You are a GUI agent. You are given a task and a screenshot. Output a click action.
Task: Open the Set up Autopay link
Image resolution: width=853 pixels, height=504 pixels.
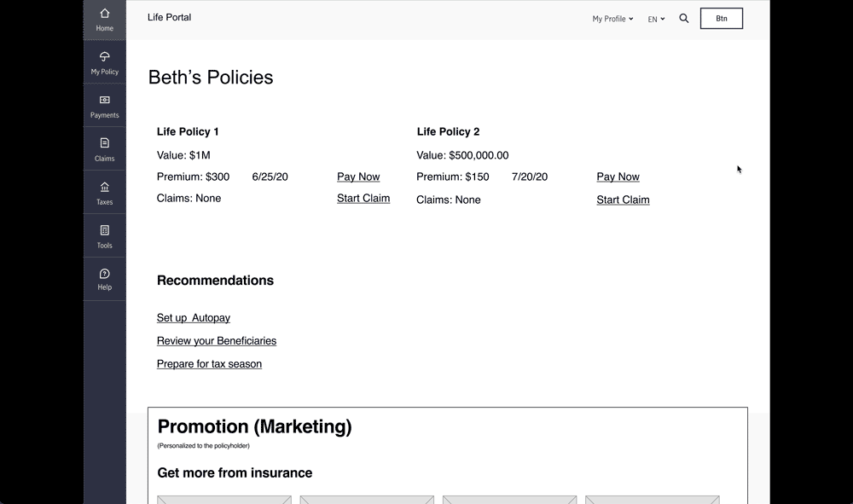click(x=193, y=317)
